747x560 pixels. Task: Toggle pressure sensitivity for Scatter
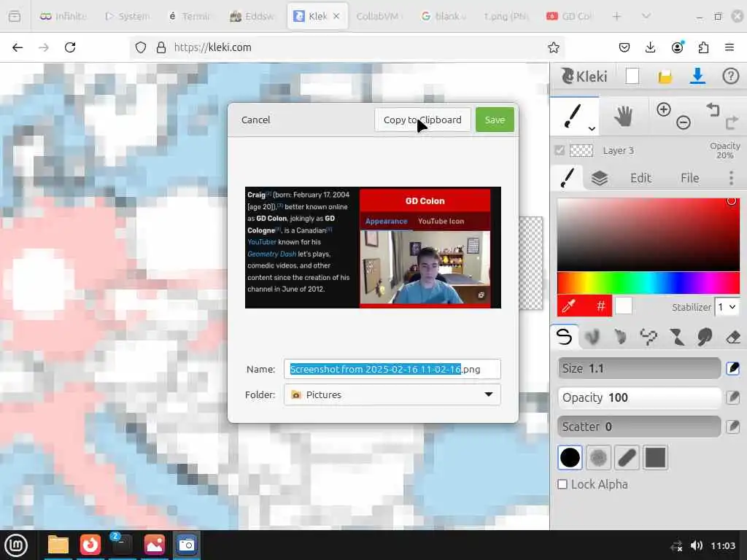732,427
